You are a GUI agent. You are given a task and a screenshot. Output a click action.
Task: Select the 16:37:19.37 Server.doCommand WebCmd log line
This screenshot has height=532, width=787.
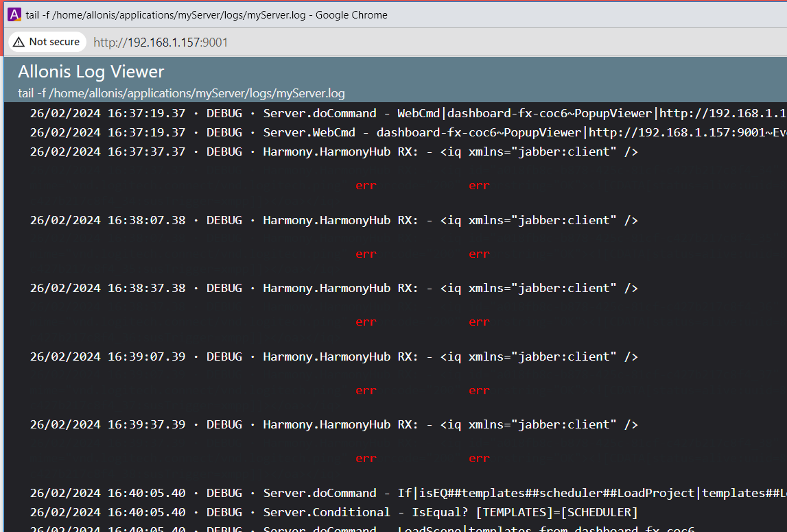408,113
